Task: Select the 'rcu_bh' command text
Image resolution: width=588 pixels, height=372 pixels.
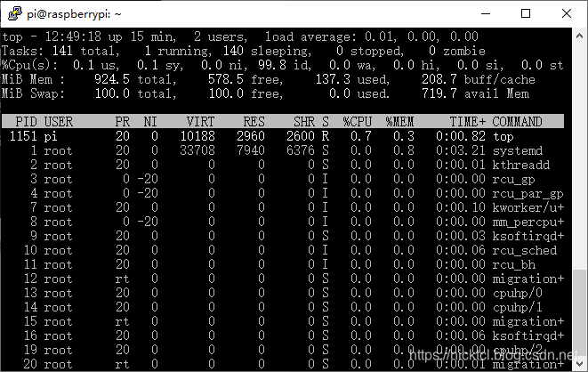Action: (514, 264)
